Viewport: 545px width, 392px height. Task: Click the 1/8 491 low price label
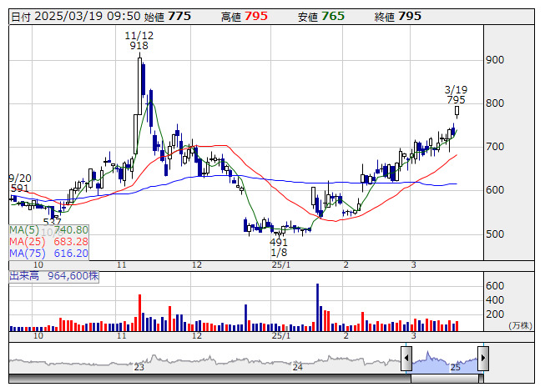[279, 247]
